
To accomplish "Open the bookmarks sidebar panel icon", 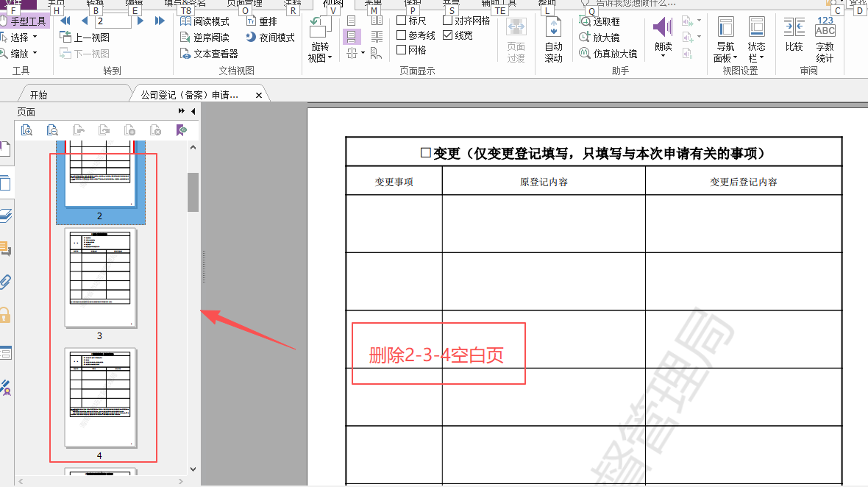I will 5,149.
